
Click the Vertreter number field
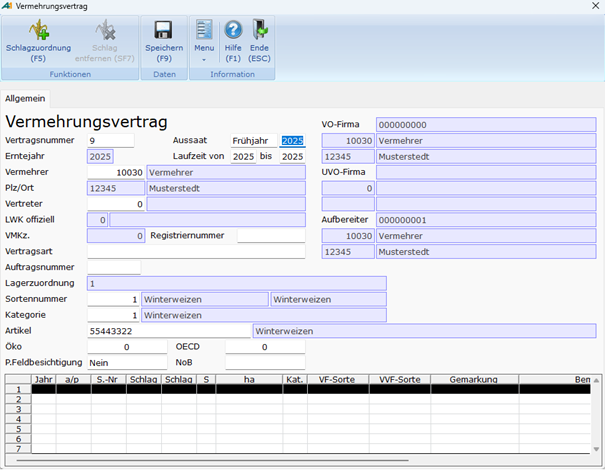coord(116,204)
